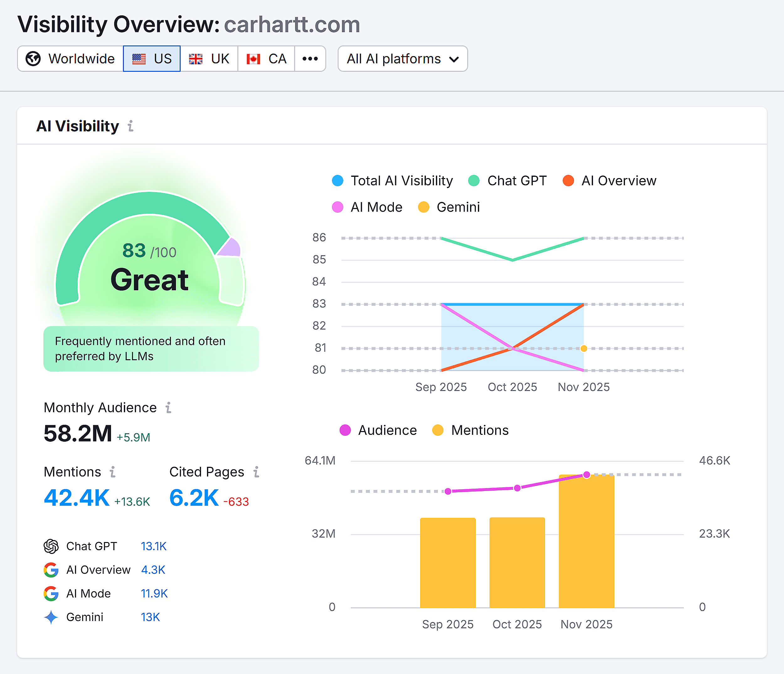
Task: Click the Google icon beside AI Overview
Action: 51,570
